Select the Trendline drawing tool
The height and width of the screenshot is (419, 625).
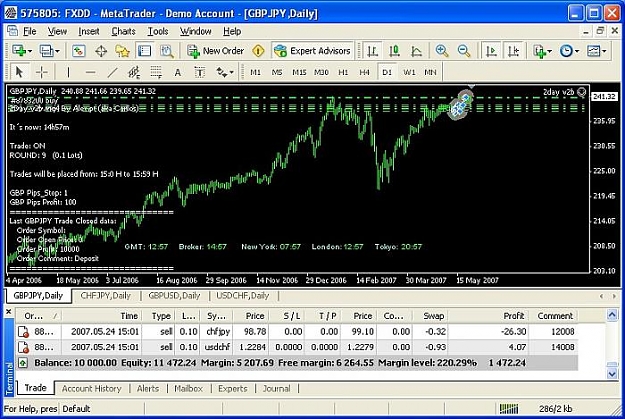(112, 72)
